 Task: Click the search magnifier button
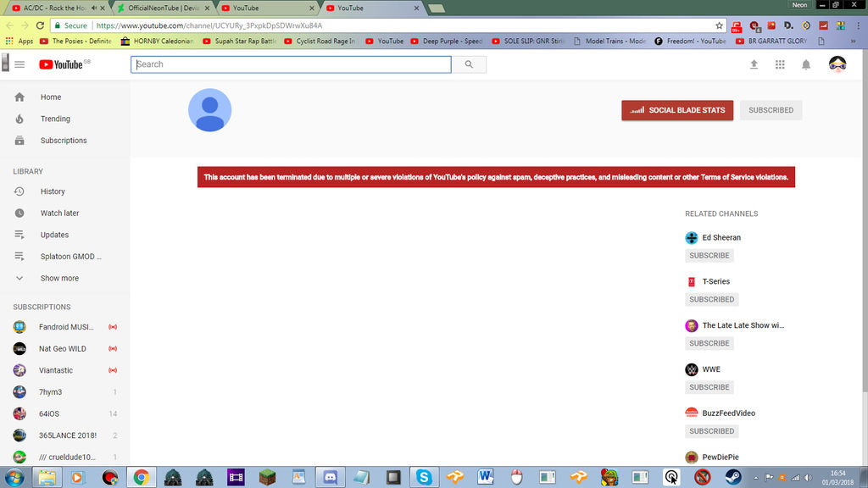pos(469,64)
